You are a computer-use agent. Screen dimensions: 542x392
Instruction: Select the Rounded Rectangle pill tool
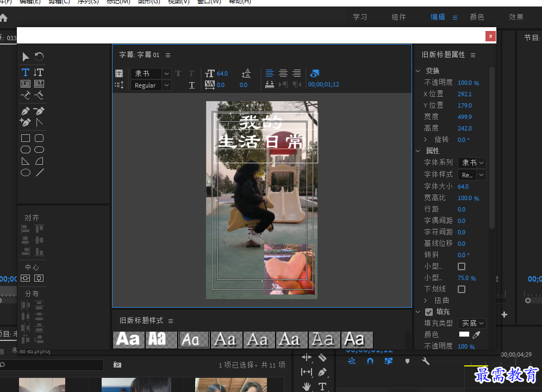[39, 150]
